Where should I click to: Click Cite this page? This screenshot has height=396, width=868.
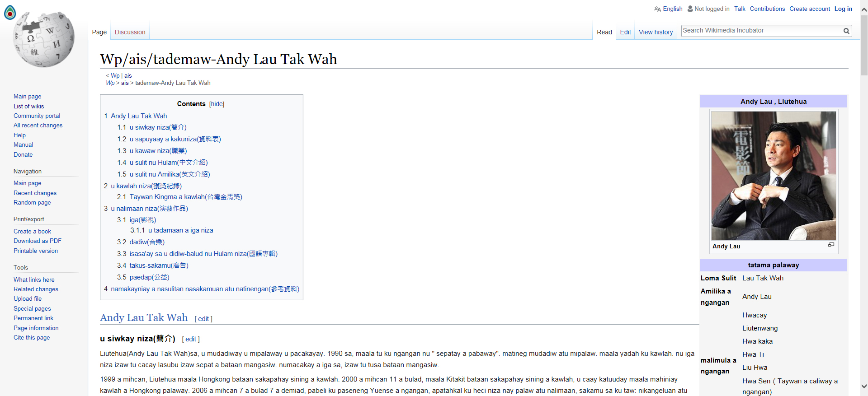tap(32, 337)
